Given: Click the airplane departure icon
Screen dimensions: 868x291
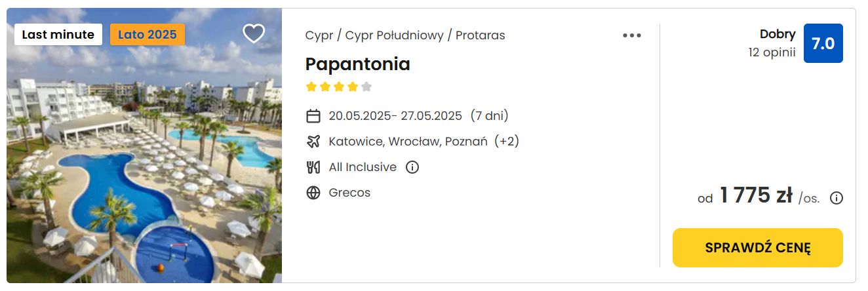Looking at the screenshot, I should coord(313,142).
